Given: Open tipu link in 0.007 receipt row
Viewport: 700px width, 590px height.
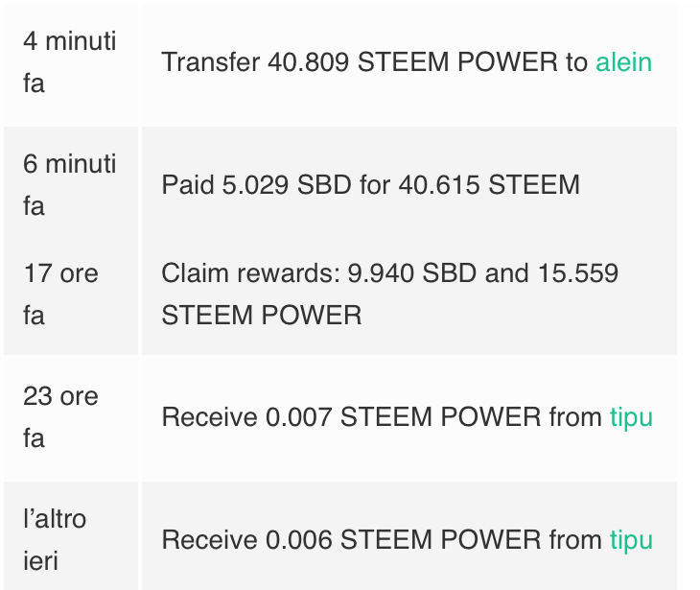Looking at the screenshot, I should tap(631, 417).
